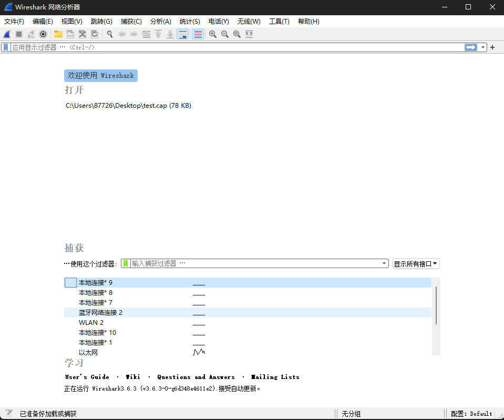Viewport: 504px width, 420px height.
Task: Click the stop capture square icon
Action: pos(19,34)
